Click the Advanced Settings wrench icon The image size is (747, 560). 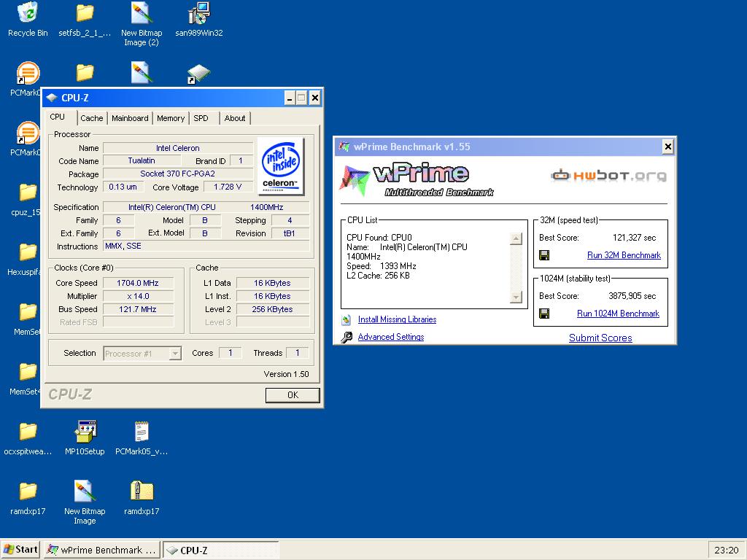(x=347, y=337)
